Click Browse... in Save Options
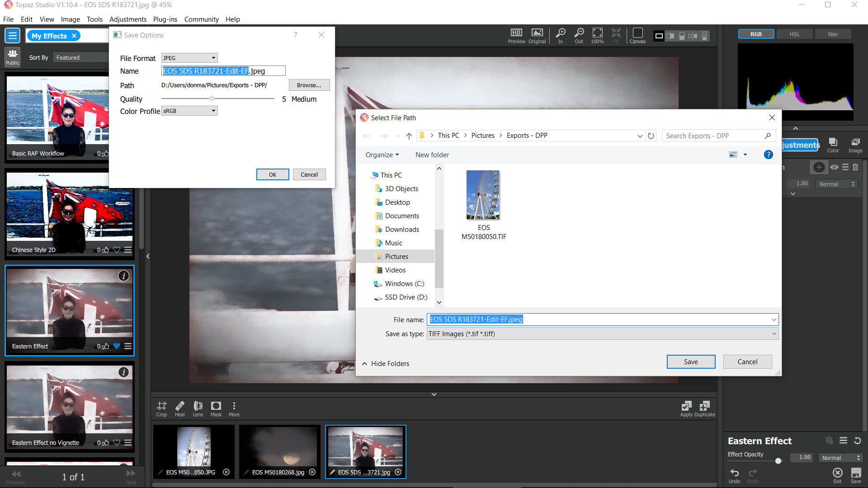 (309, 85)
